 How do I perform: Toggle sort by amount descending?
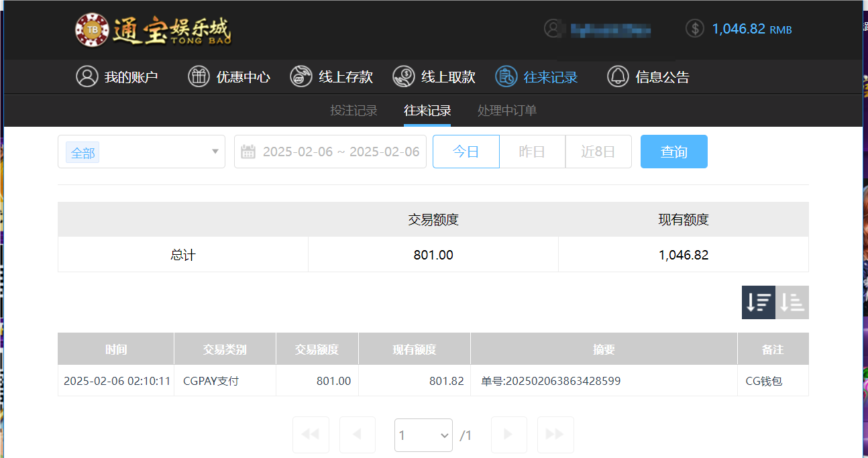pyautogui.click(x=759, y=302)
